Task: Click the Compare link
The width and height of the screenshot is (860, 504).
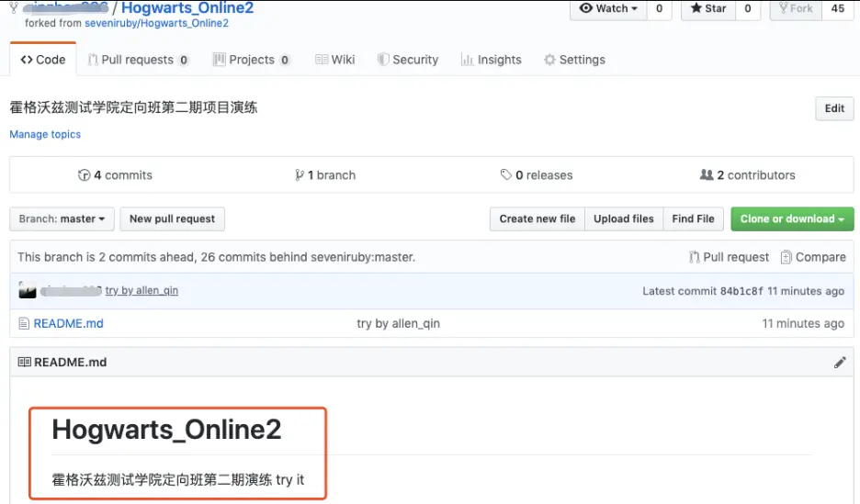Action: [x=813, y=257]
